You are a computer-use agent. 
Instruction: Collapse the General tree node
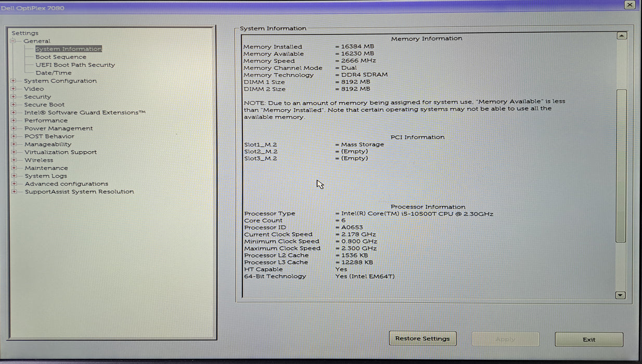click(x=14, y=41)
